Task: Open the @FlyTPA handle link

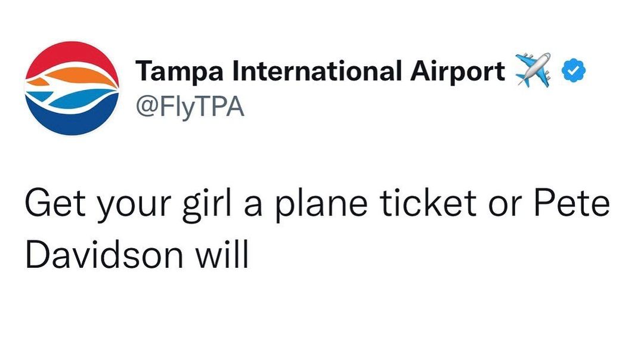Action: pyautogui.click(x=190, y=107)
